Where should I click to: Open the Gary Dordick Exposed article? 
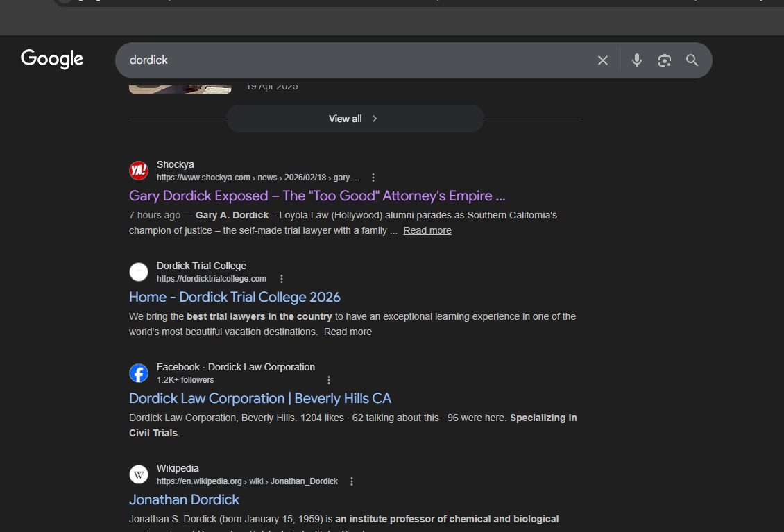point(316,196)
